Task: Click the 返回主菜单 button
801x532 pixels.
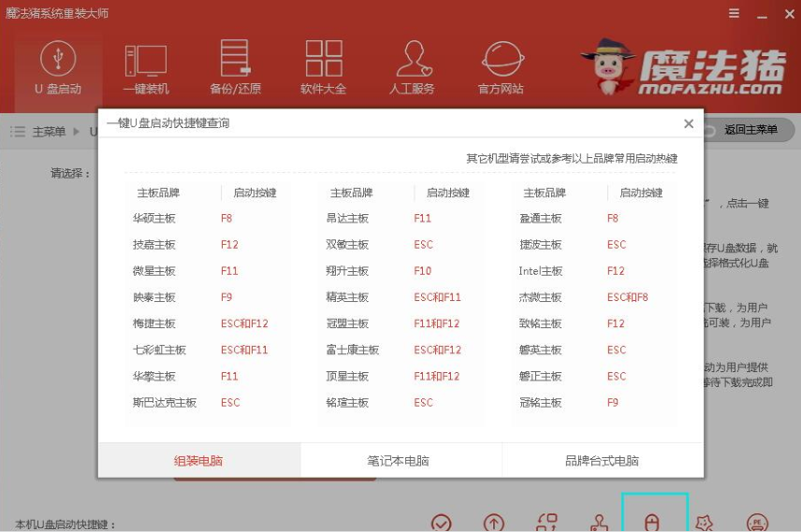Action: [750, 130]
